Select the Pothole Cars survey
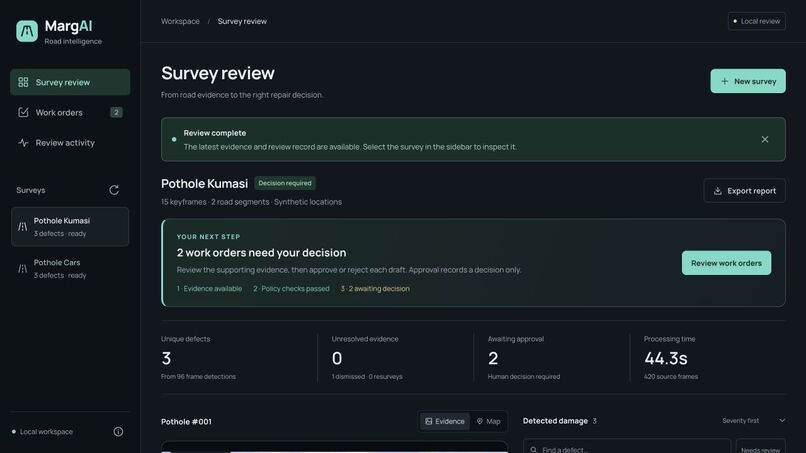Screen dimensions: 806x453 [70, 268]
